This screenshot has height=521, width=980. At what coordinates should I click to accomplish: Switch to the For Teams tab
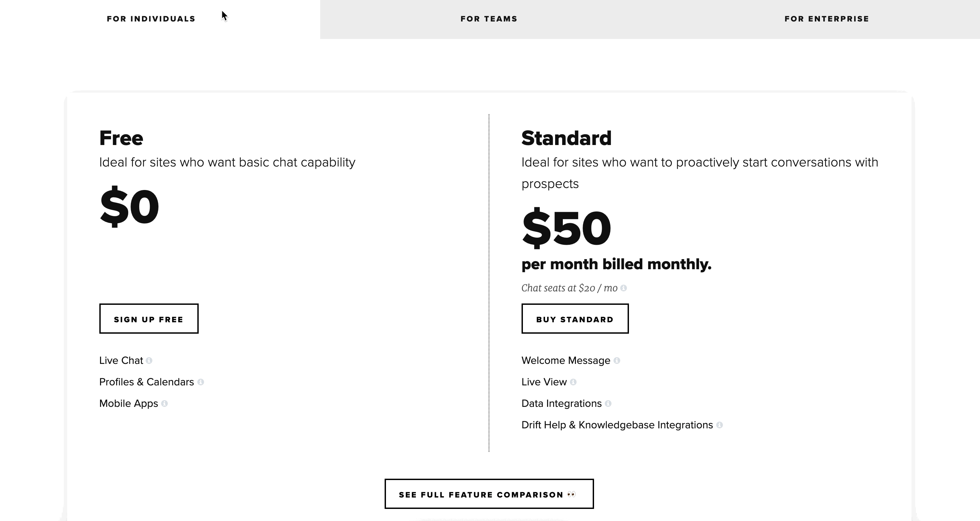[x=489, y=19]
